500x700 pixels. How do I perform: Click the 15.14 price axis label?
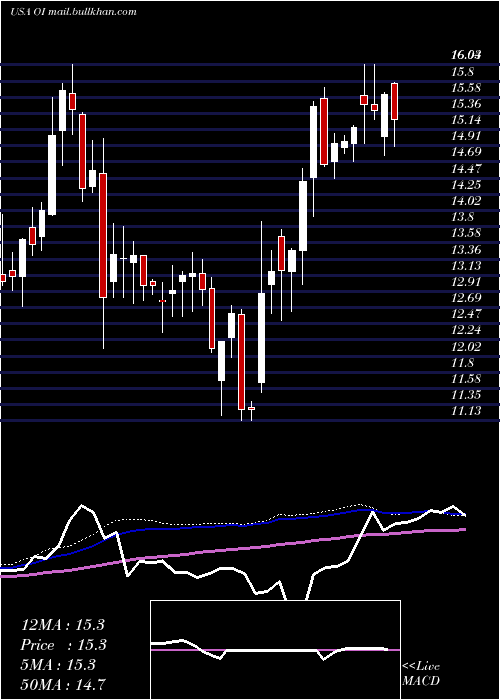[x=466, y=120]
